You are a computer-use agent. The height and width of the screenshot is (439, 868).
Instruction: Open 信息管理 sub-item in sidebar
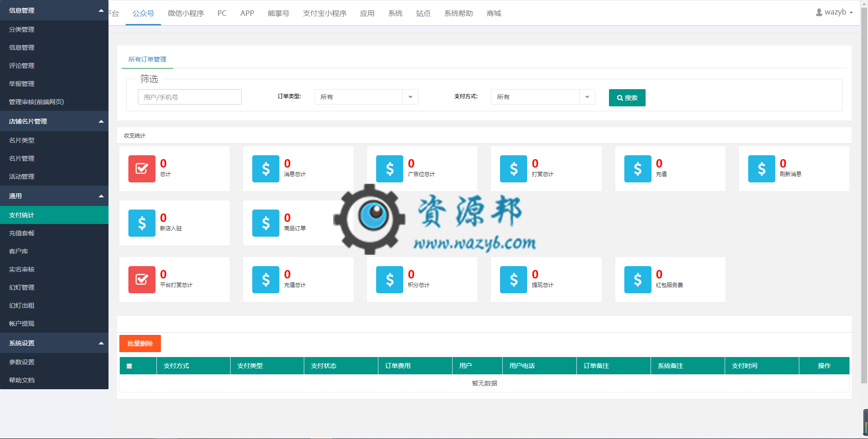tap(54, 48)
